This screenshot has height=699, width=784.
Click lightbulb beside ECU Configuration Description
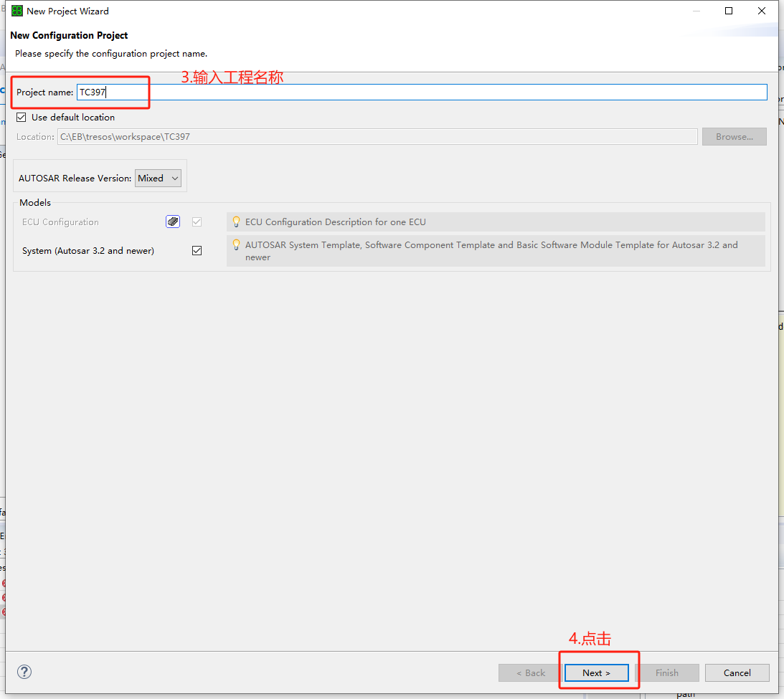(236, 222)
